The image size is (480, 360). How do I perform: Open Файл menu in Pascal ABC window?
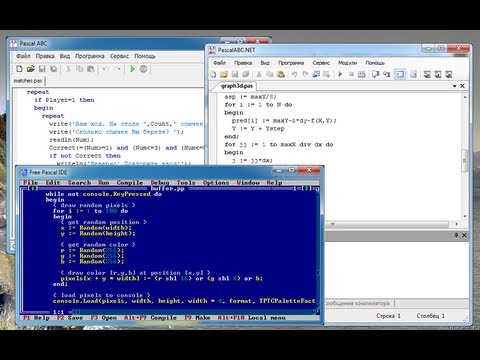tap(23, 56)
